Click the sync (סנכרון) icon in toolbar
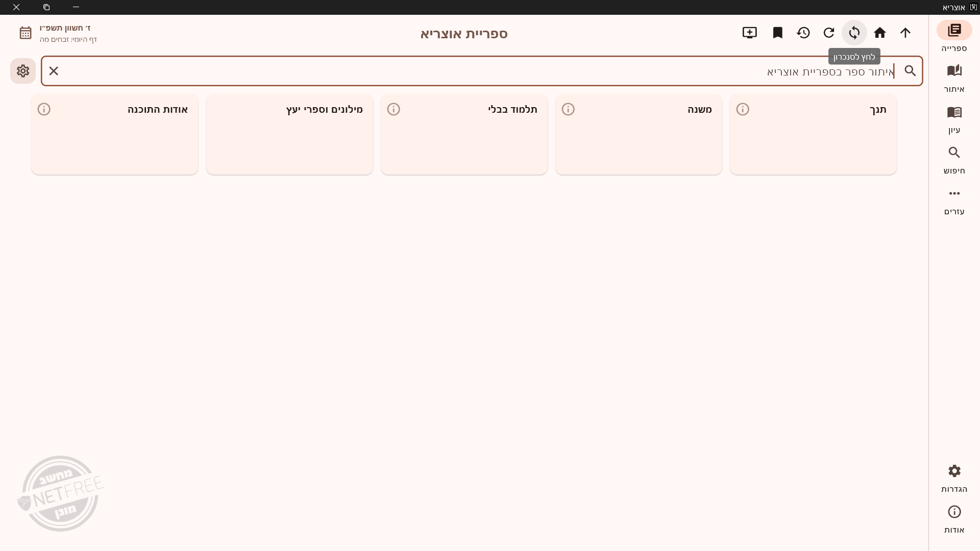This screenshot has height=551, width=980. (854, 33)
